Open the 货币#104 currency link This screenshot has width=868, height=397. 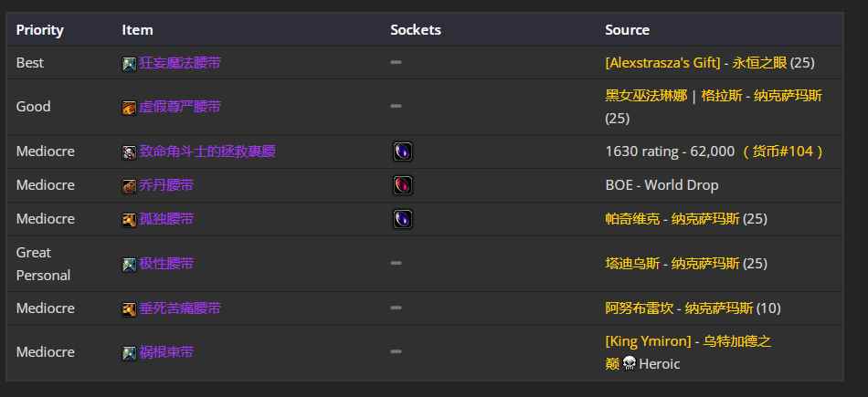[x=785, y=151]
